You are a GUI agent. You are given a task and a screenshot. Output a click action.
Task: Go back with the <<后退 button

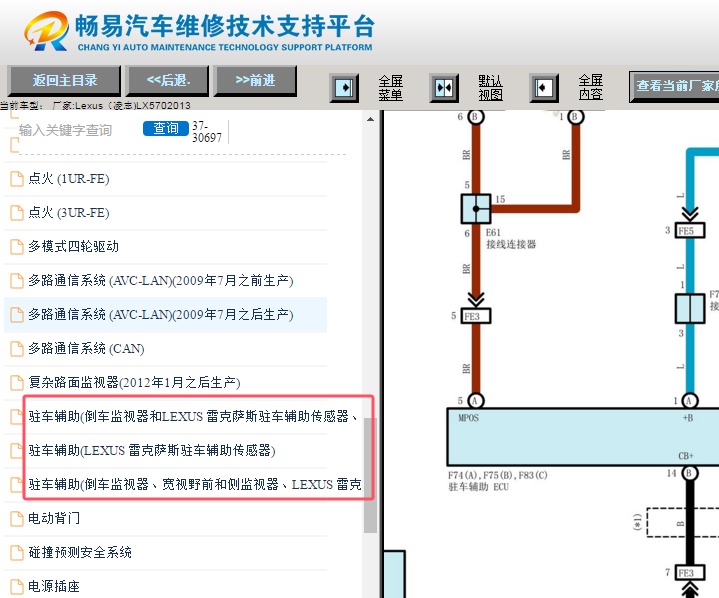pos(168,80)
